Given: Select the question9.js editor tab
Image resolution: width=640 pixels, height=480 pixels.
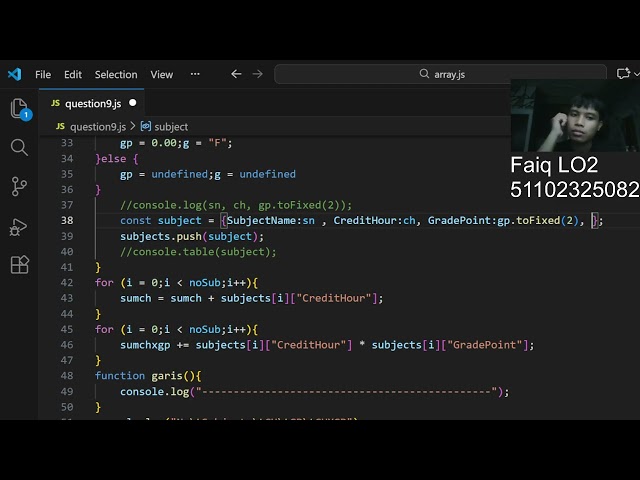Looking at the screenshot, I should coord(92,103).
